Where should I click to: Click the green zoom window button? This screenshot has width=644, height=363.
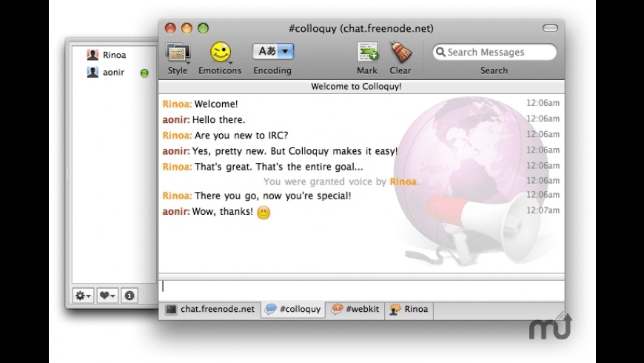[204, 28]
